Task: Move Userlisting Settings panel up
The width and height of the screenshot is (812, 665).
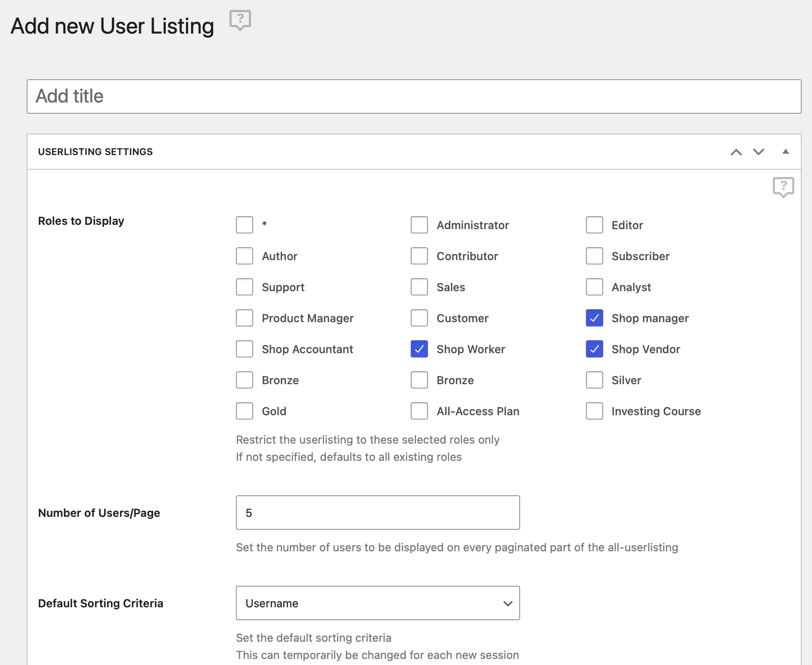Action: (736, 152)
